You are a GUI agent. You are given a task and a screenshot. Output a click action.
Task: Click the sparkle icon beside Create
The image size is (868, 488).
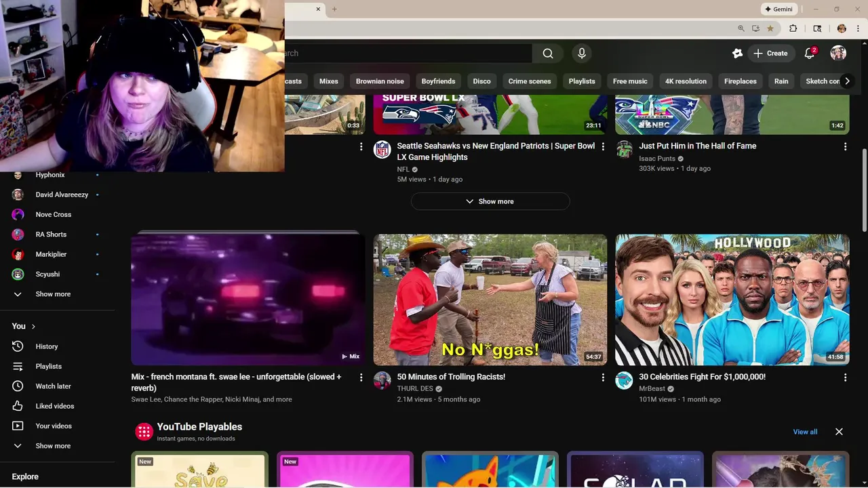click(x=737, y=54)
